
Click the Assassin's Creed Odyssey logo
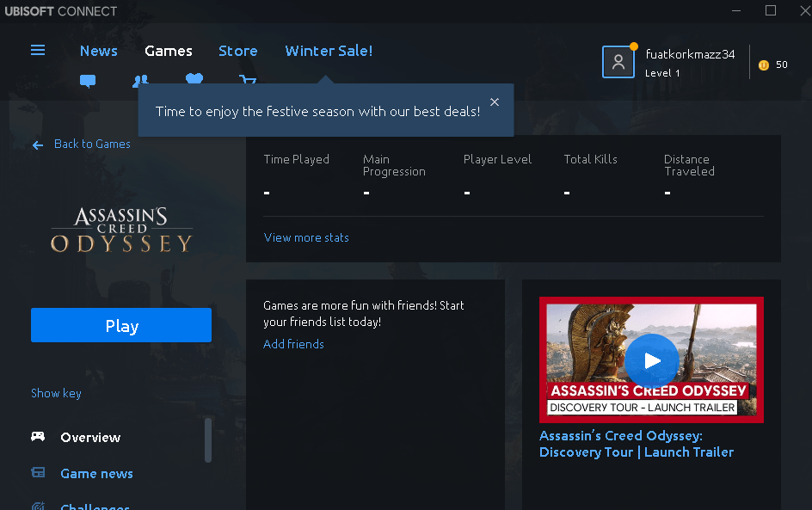coord(121,230)
